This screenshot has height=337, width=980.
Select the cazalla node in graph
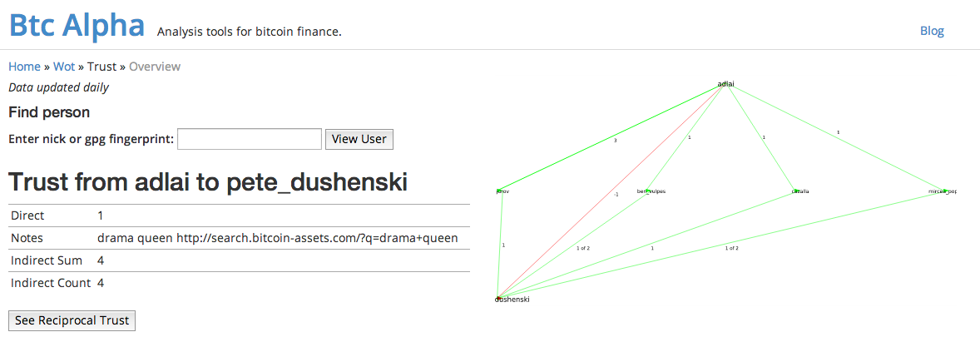click(799, 191)
